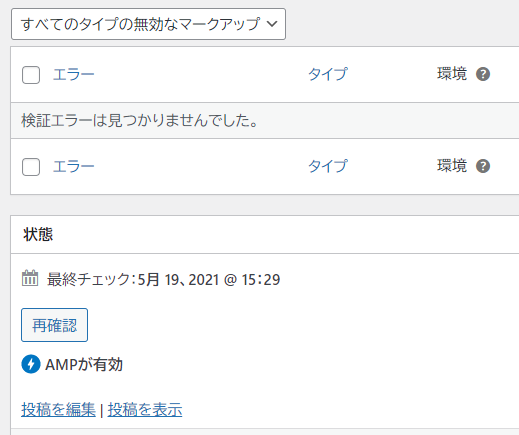Click the help icon beside 環境 in the table footer
519x435 pixels.
pos(483,166)
